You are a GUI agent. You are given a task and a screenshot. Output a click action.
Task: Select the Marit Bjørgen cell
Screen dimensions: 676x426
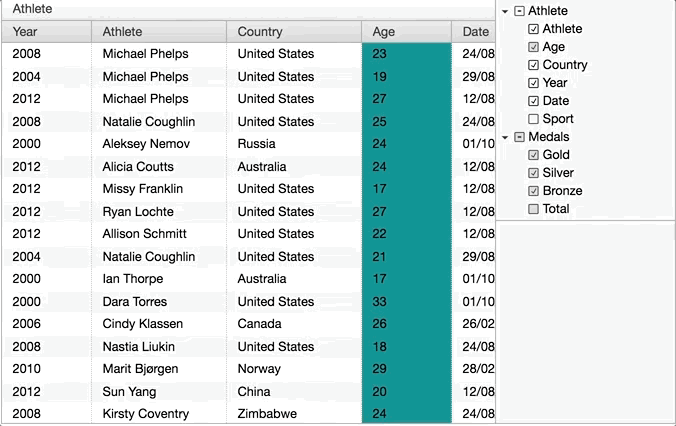coord(159,369)
